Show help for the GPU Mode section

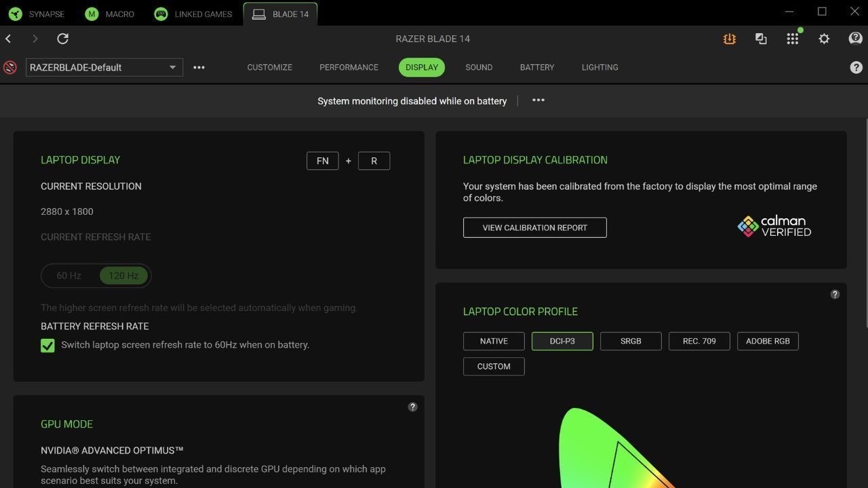(412, 407)
